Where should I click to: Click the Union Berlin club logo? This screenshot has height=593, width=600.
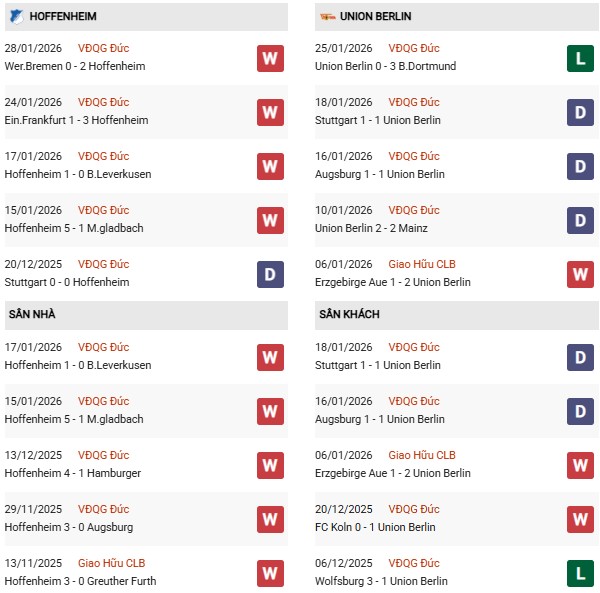[x=326, y=17]
